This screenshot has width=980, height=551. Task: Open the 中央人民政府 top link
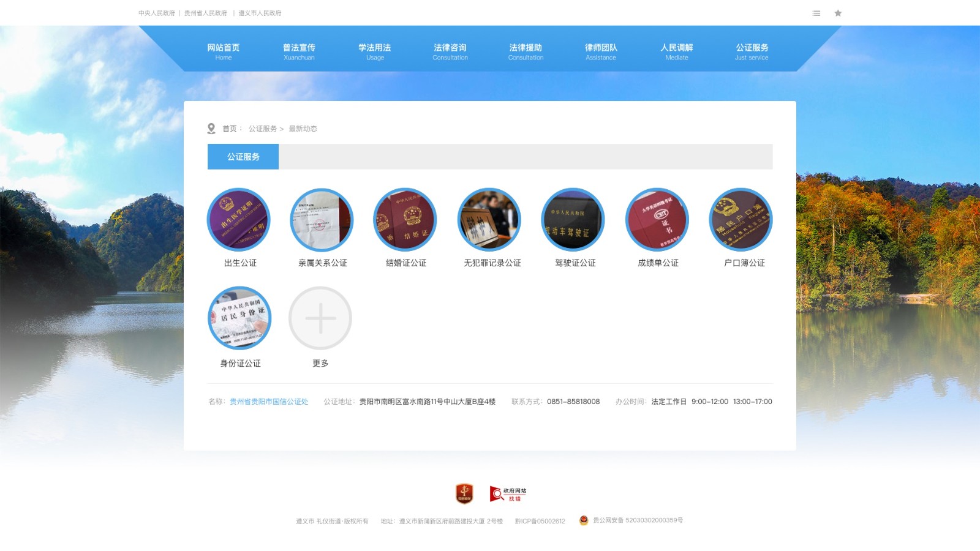157,13
